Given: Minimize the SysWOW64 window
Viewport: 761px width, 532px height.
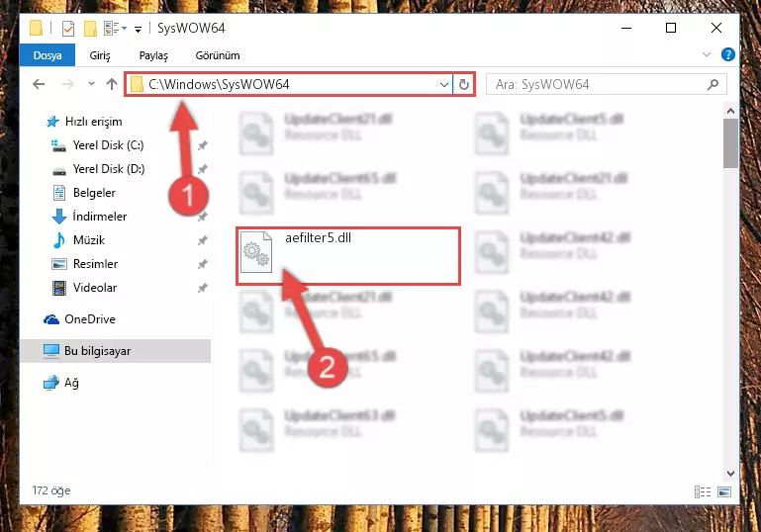Looking at the screenshot, I should click(626, 28).
